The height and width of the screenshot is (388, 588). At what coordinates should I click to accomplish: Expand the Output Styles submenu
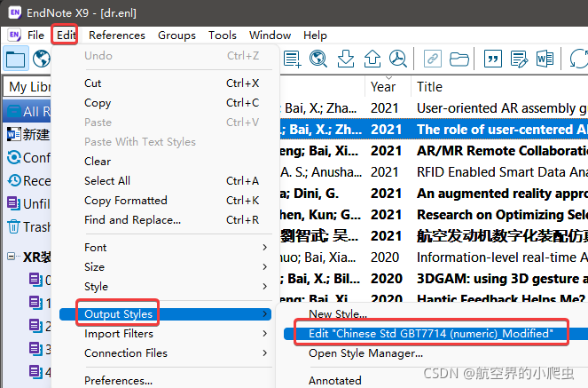(x=165, y=314)
